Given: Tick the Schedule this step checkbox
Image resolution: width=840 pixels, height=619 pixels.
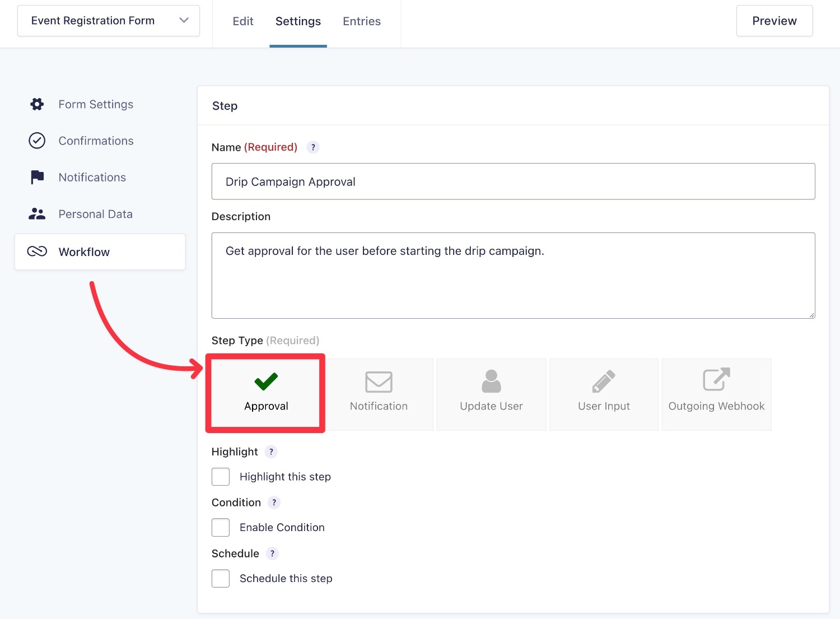Looking at the screenshot, I should coord(221,579).
